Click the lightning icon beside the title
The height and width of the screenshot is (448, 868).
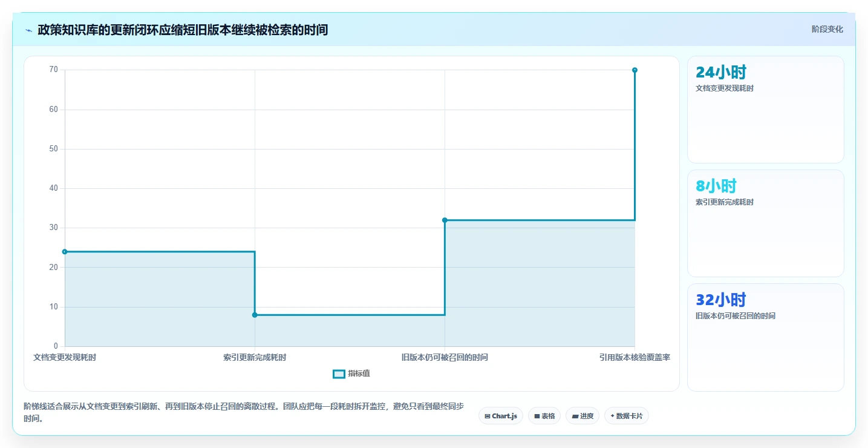(29, 30)
